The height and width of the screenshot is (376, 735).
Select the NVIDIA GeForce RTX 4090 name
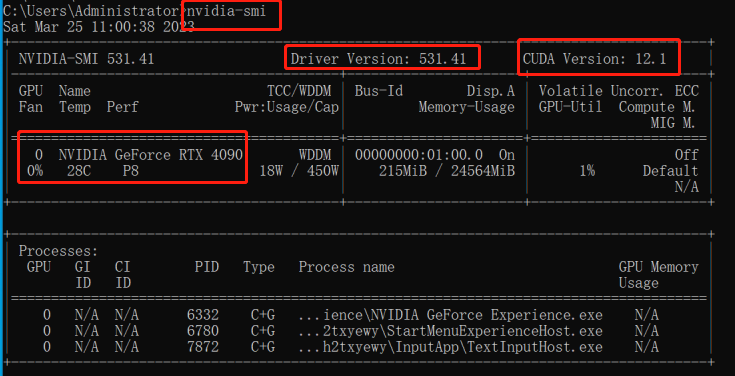click(151, 155)
